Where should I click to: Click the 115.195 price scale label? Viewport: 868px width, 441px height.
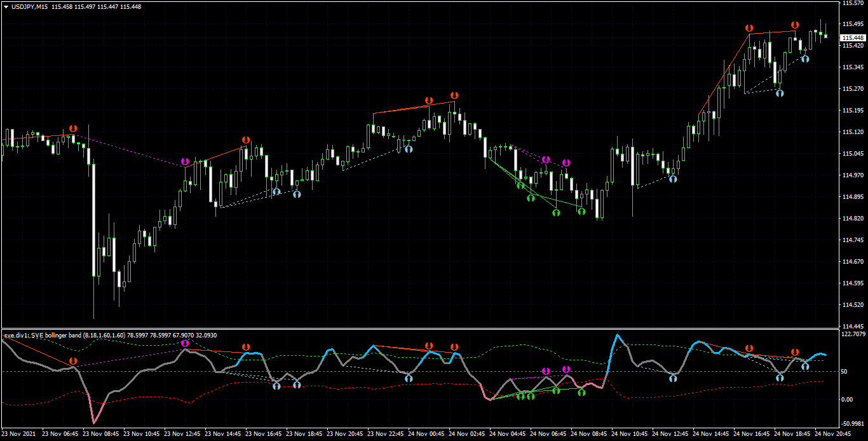click(851, 111)
